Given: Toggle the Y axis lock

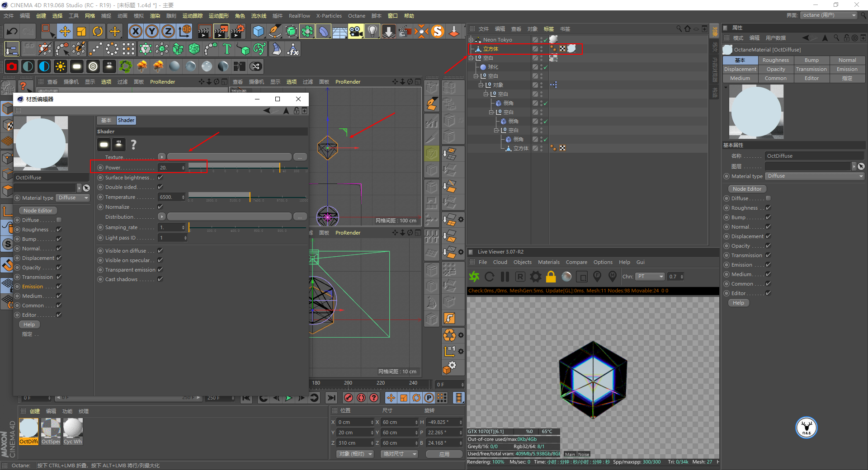Looking at the screenshot, I should 151,31.
